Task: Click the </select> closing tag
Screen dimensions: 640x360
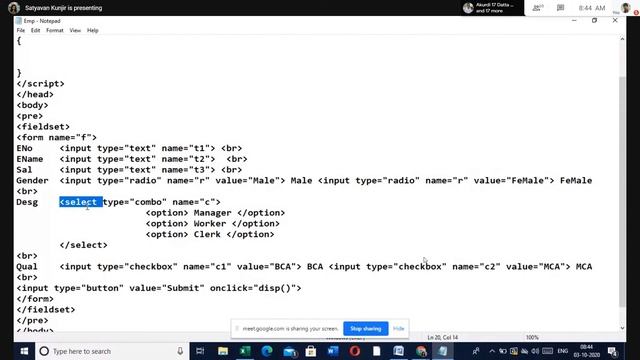Action: pyautogui.click(x=84, y=245)
